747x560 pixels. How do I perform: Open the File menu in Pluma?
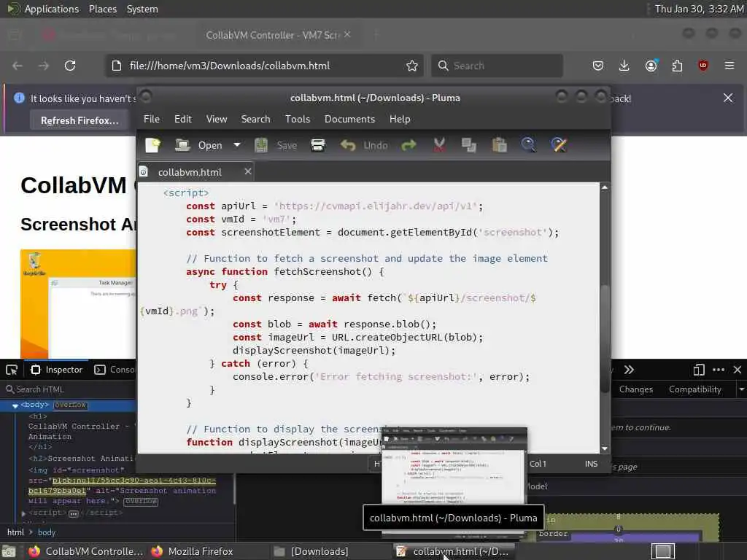pyautogui.click(x=152, y=119)
